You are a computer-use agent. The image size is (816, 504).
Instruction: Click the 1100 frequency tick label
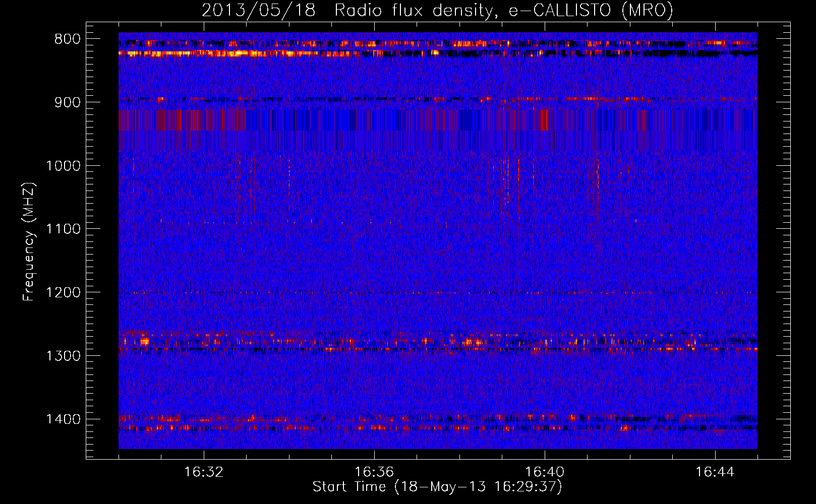63,229
